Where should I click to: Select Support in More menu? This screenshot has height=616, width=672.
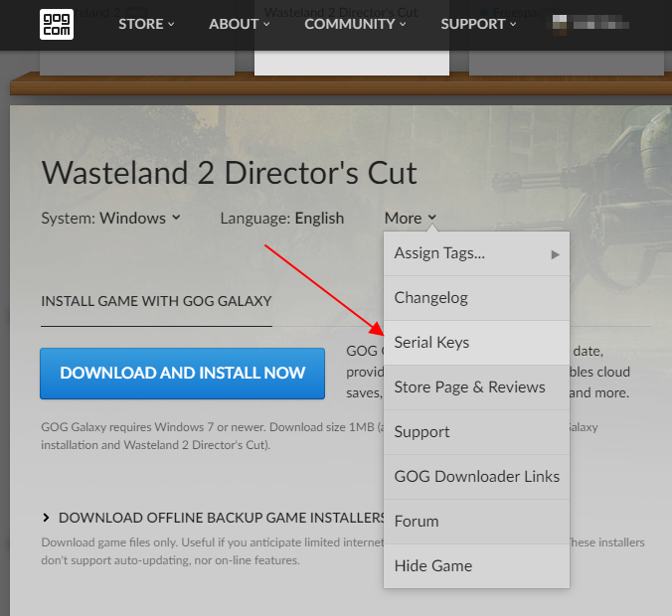476,432
